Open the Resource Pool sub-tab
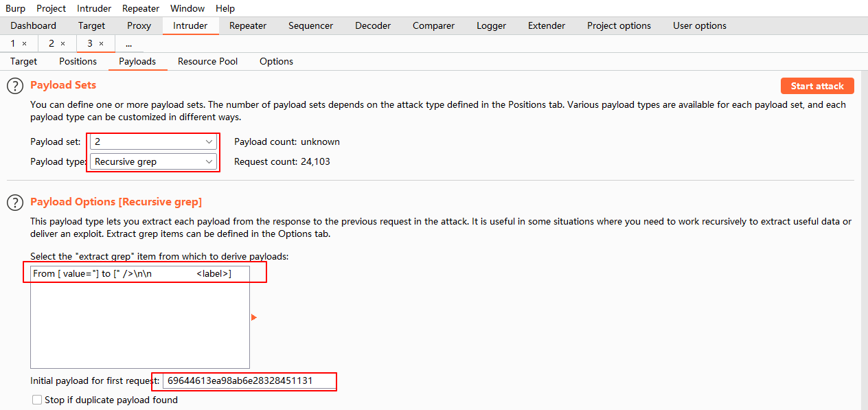Screen dimensions: 868x410 click(x=208, y=61)
